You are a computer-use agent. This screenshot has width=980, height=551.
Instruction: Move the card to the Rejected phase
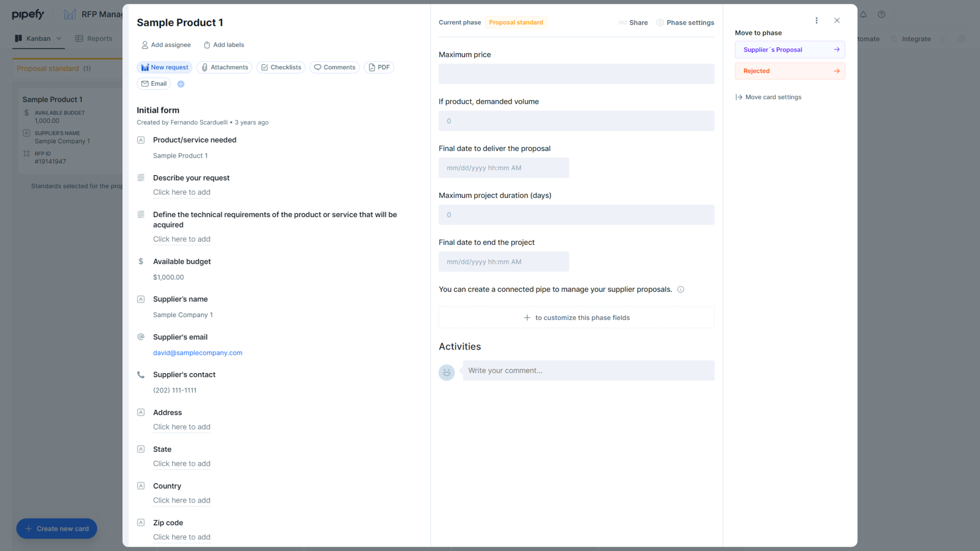[790, 71]
